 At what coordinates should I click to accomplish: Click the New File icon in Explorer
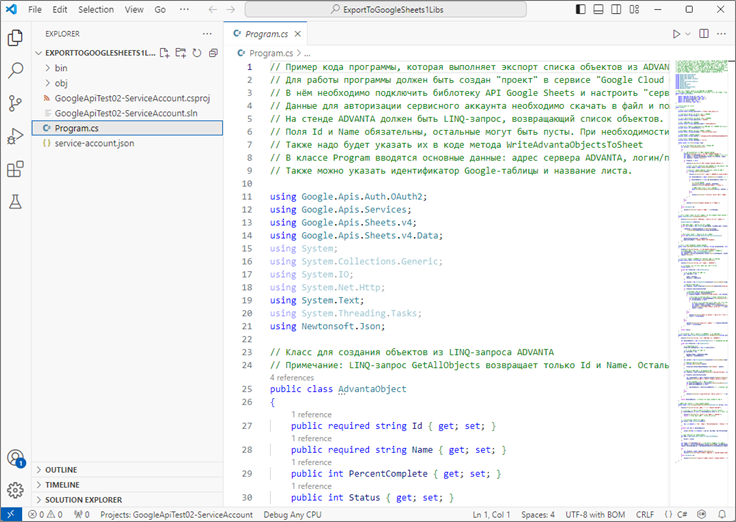point(164,53)
